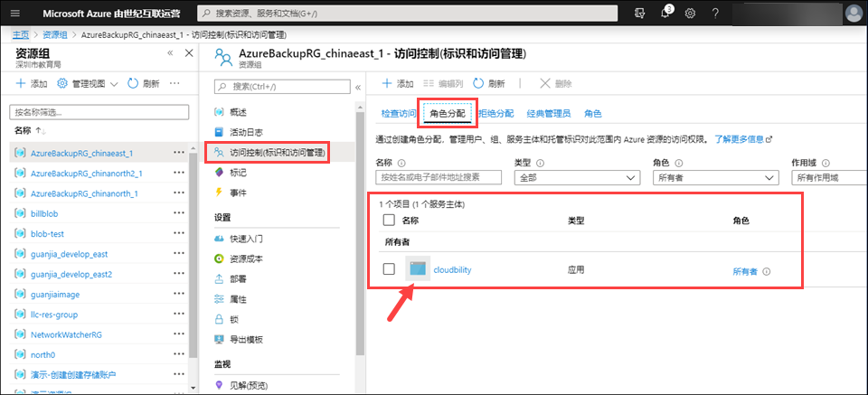Open the 作用域 dropdown
Viewport: 868px width, 395px height.
(x=830, y=177)
